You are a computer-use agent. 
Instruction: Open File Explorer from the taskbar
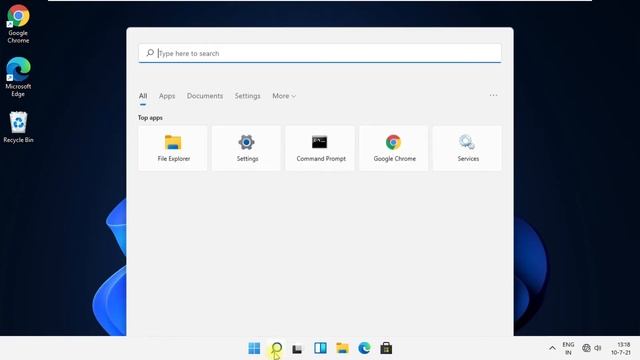(x=342, y=348)
